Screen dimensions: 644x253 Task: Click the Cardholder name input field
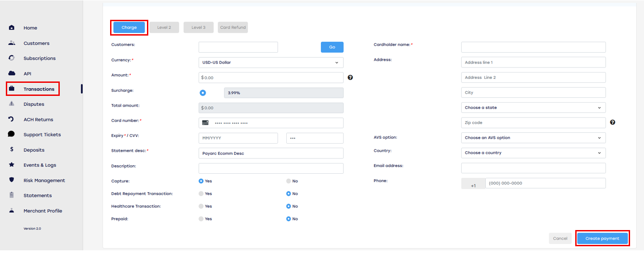(x=533, y=47)
